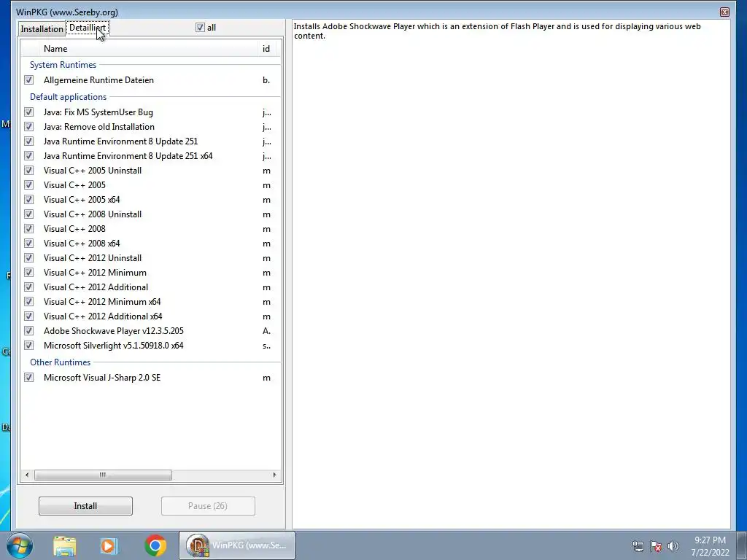Screen dimensions: 747x560
Task: Click WinPKG taskbar button
Action: [237, 545]
